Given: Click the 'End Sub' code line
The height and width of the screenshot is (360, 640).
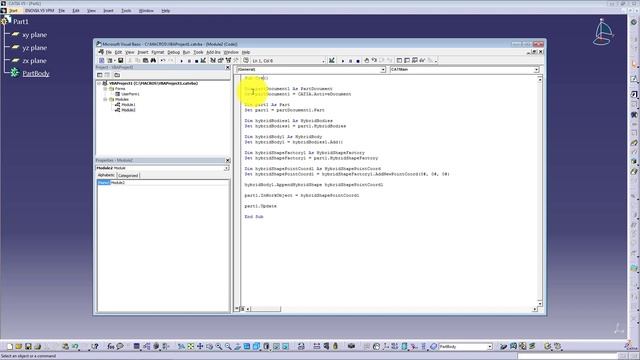Looking at the screenshot, I should 254,217.
